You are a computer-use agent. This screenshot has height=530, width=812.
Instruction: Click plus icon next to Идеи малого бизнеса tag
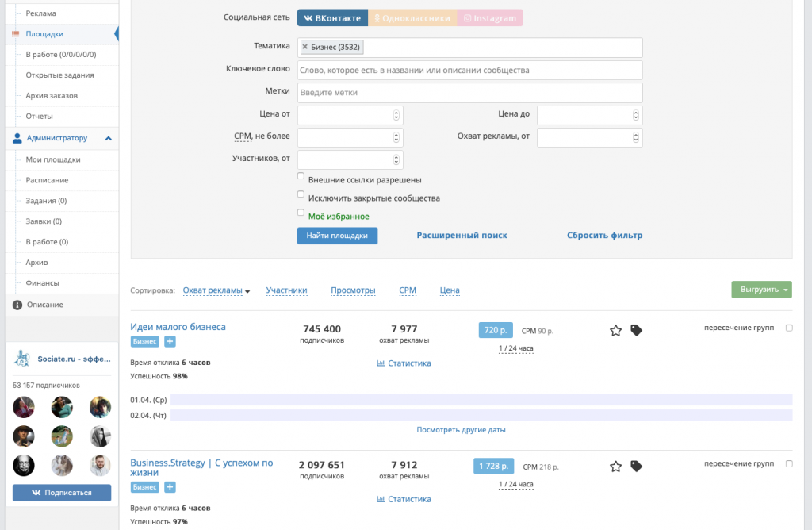(x=170, y=342)
